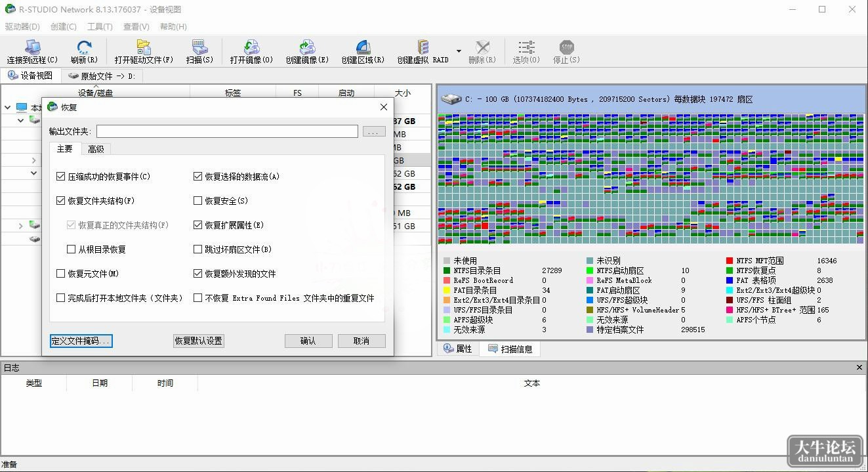Collapse the 本地 computer tree node

click(8, 108)
